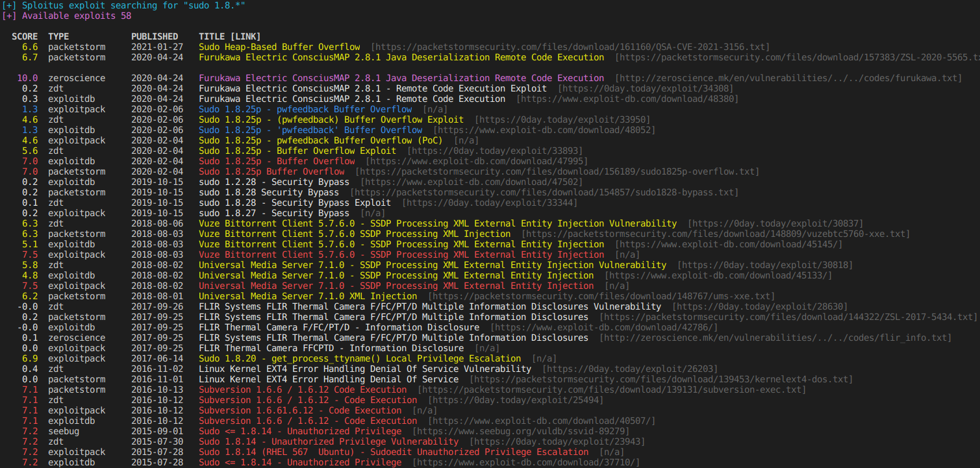Click the TYPE column header
The height and width of the screenshot is (468, 980).
tap(58, 36)
